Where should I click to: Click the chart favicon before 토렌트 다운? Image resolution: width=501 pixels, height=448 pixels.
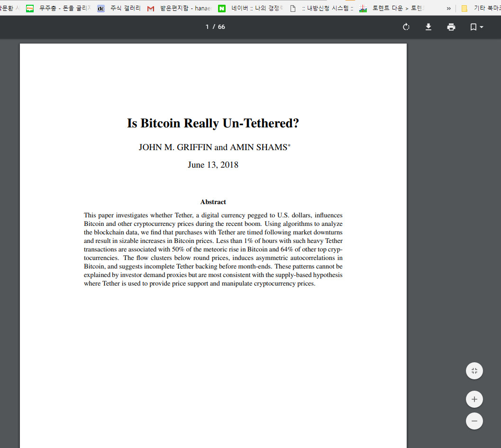pyautogui.click(x=363, y=9)
